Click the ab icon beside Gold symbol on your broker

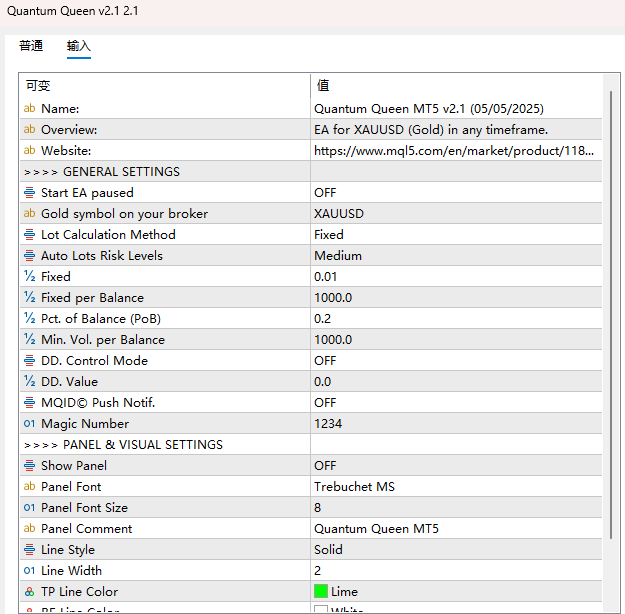click(x=29, y=213)
